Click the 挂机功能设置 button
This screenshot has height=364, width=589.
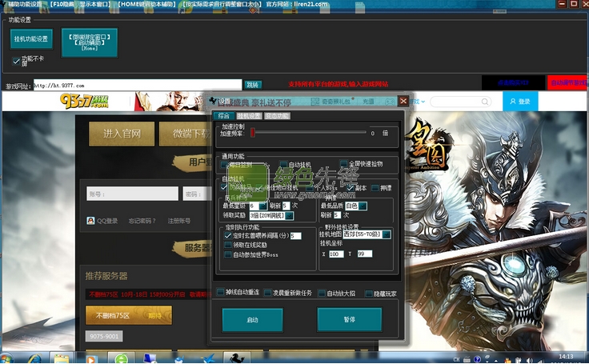(x=31, y=38)
